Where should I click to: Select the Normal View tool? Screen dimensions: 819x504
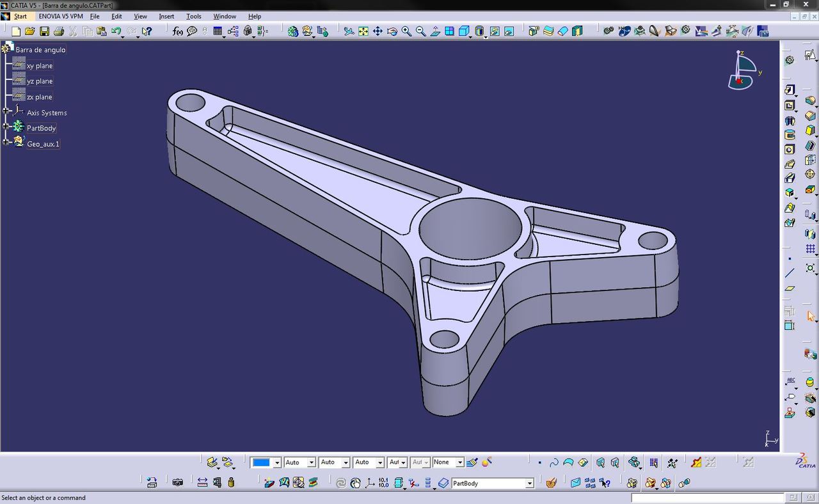pyautogui.click(x=435, y=31)
